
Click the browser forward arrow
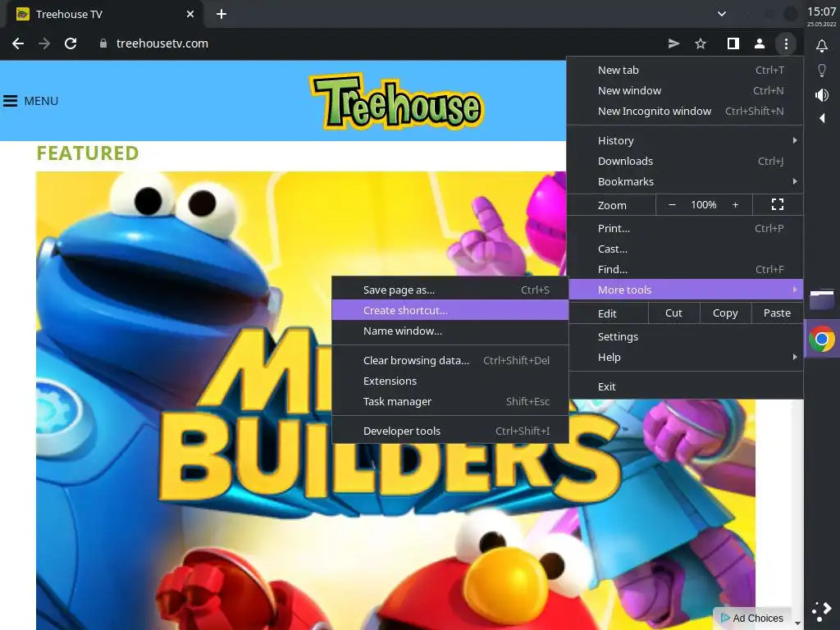pyautogui.click(x=44, y=43)
